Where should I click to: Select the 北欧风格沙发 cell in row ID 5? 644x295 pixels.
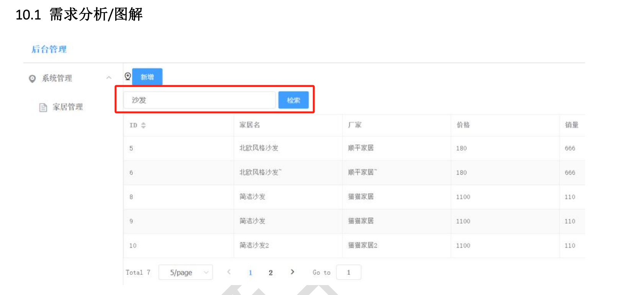tap(259, 148)
